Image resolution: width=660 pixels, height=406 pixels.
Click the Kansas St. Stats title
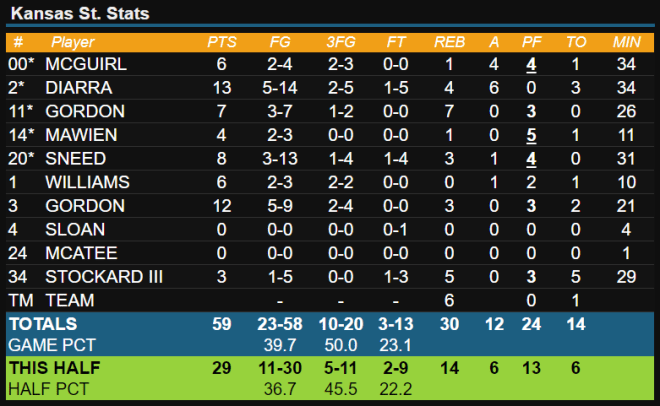click(80, 13)
